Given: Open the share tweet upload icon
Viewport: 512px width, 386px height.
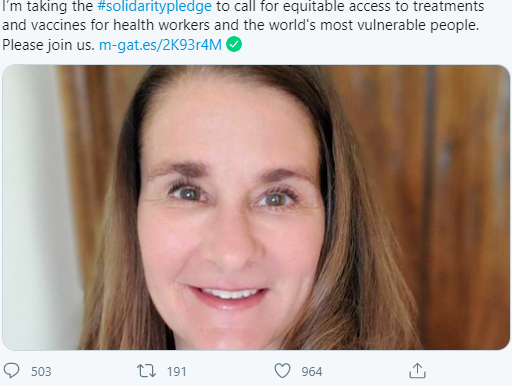Looking at the screenshot, I should pyautogui.click(x=417, y=371).
